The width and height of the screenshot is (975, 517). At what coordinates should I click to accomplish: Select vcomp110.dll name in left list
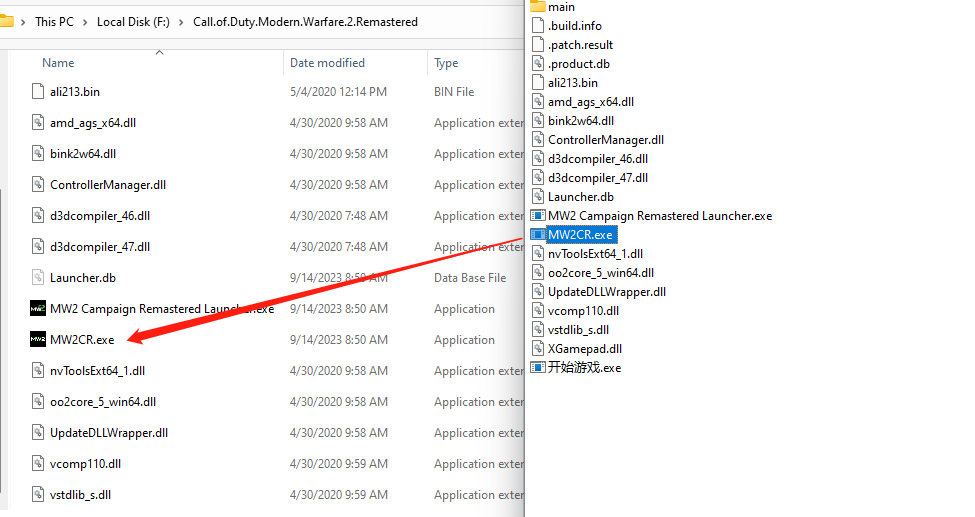[86, 463]
